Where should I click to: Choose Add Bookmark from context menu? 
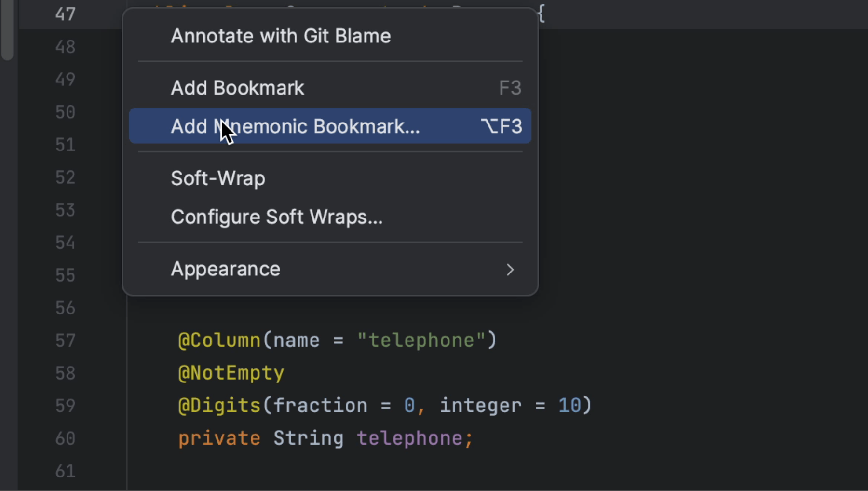tap(237, 87)
